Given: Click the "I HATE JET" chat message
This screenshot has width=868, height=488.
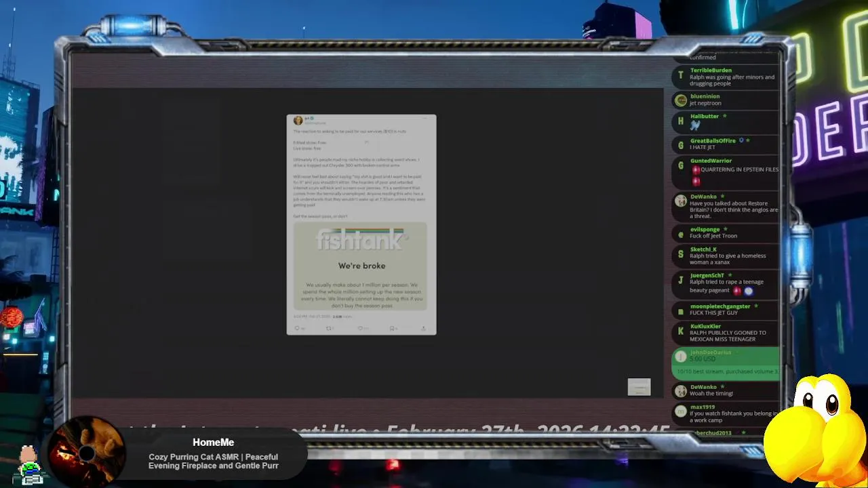Looking at the screenshot, I should point(703,147).
